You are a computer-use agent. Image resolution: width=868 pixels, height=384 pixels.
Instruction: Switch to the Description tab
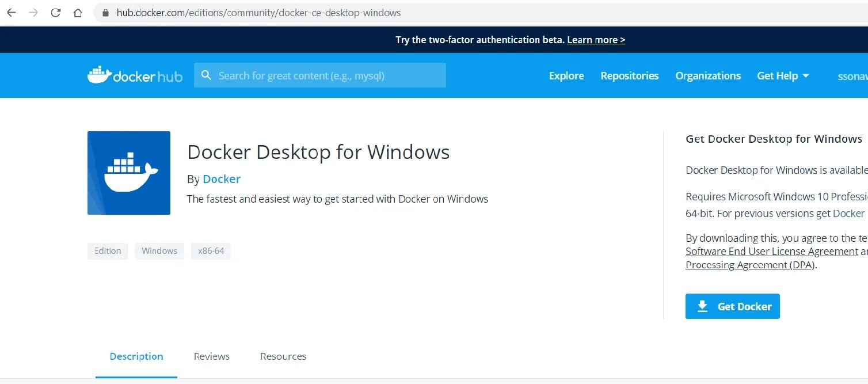pos(136,356)
